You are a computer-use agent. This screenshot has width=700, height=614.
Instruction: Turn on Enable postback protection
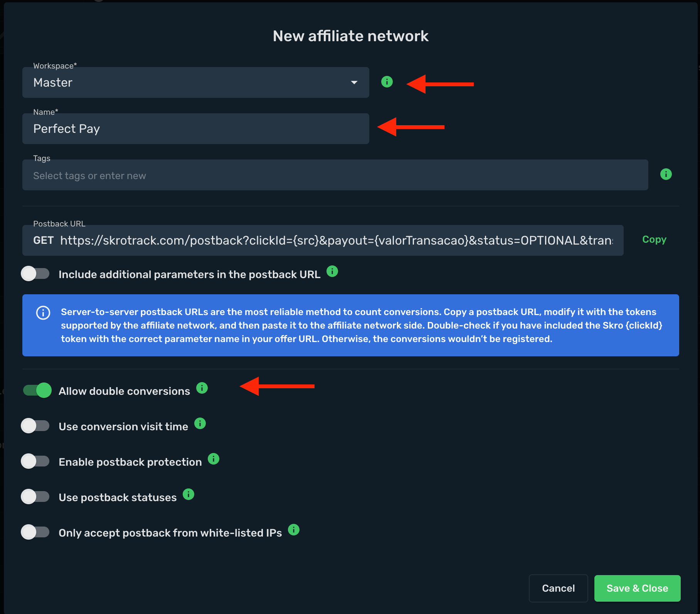35,461
